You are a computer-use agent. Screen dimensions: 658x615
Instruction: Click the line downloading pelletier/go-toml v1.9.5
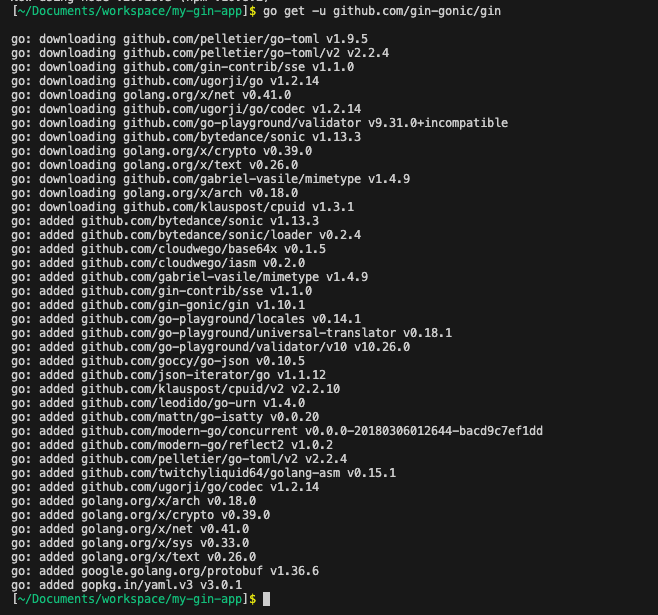pos(189,39)
